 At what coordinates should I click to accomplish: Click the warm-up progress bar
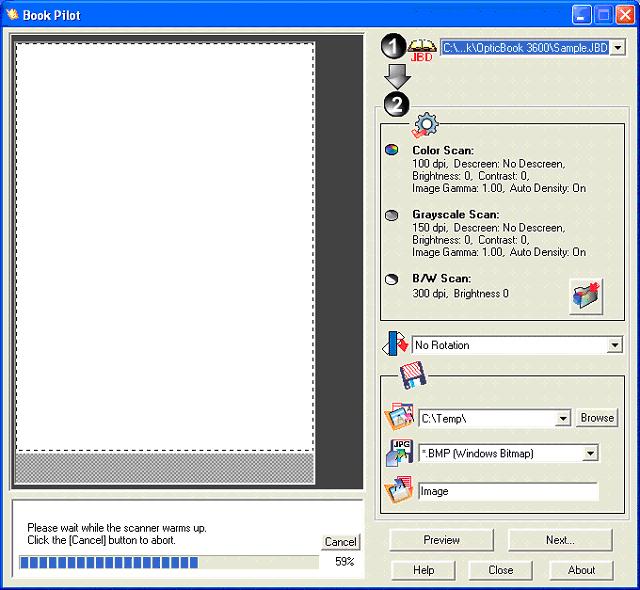click(169, 563)
